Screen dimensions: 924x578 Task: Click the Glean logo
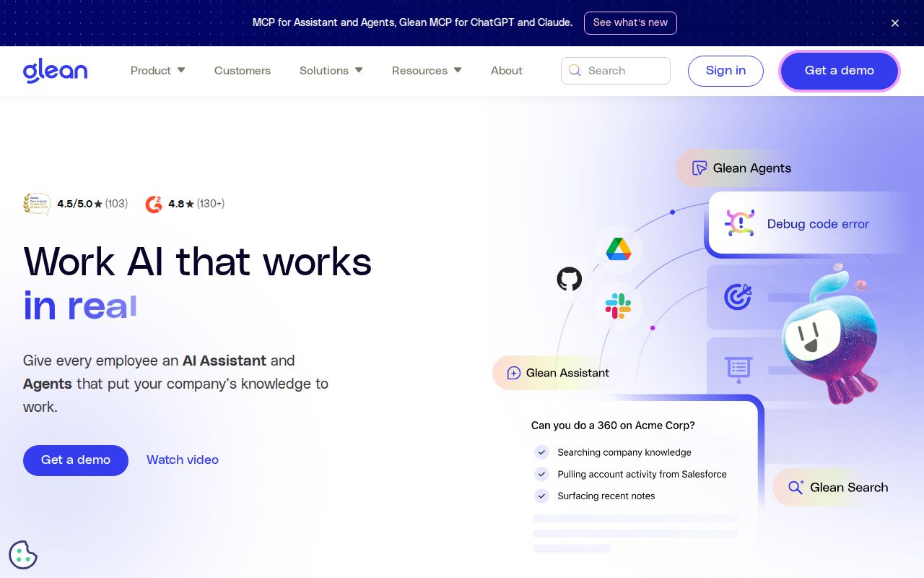pos(55,71)
